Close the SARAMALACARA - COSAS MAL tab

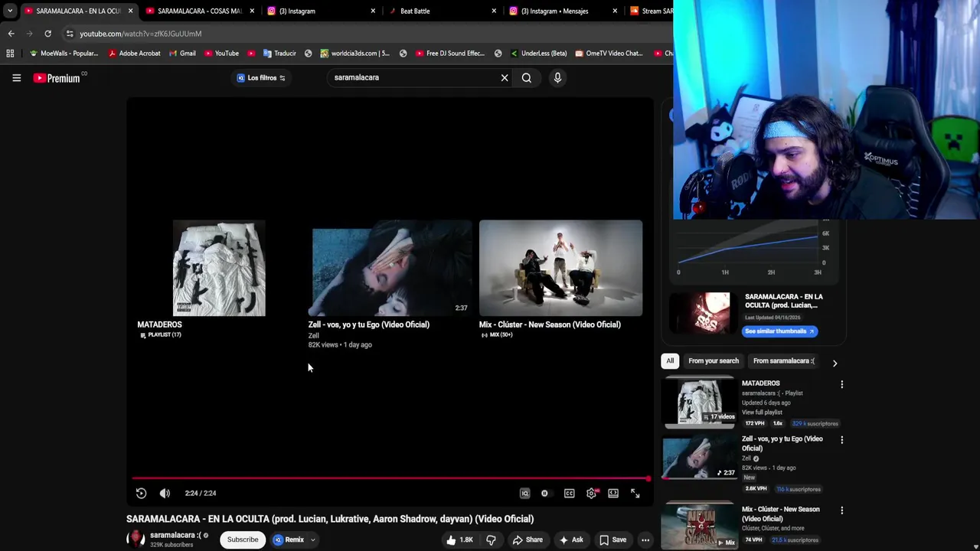(x=252, y=11)
